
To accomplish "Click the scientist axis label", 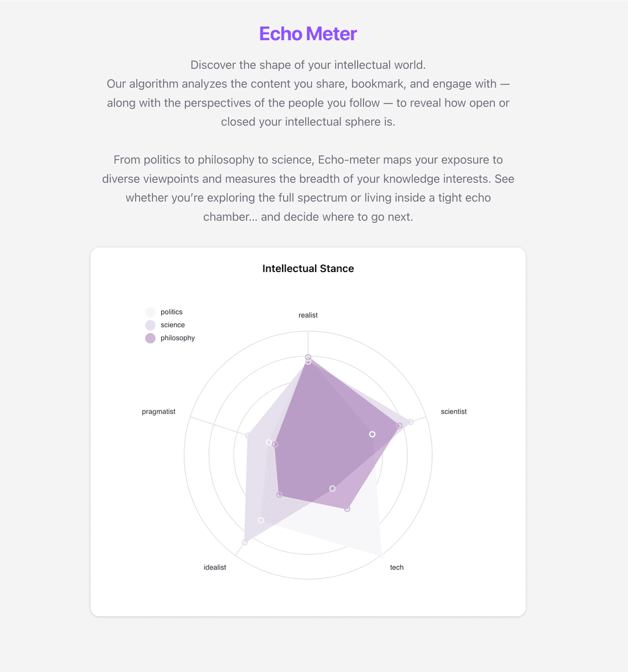I will tap(454, 412).
